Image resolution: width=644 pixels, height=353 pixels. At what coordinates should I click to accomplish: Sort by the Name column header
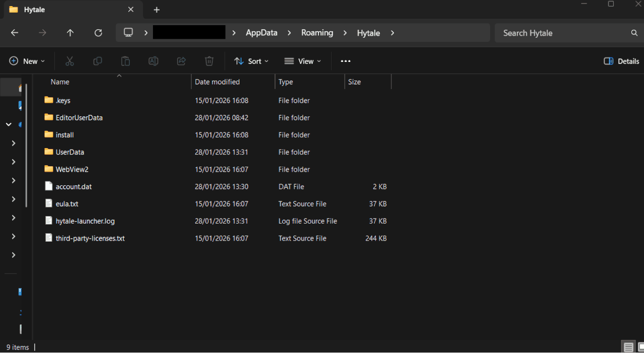click(60, 82)
